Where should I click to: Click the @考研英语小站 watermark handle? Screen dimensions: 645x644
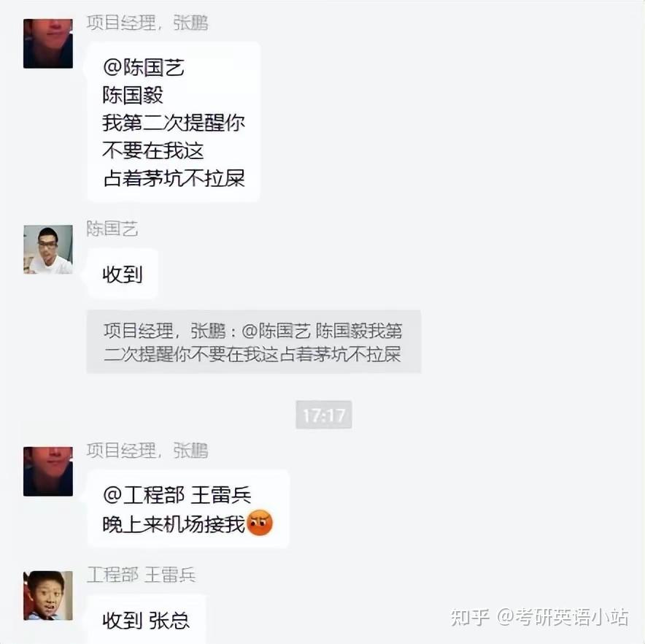[563, 618]
